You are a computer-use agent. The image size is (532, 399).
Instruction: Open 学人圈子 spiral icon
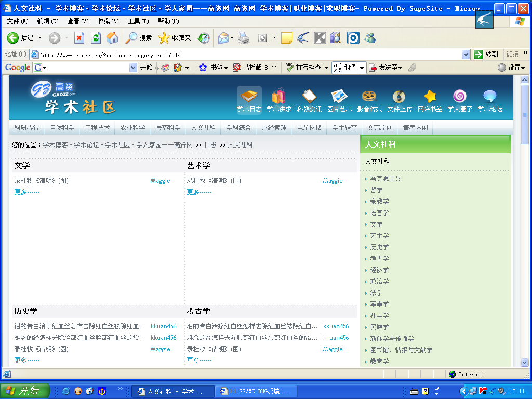(x=460, y=100)
